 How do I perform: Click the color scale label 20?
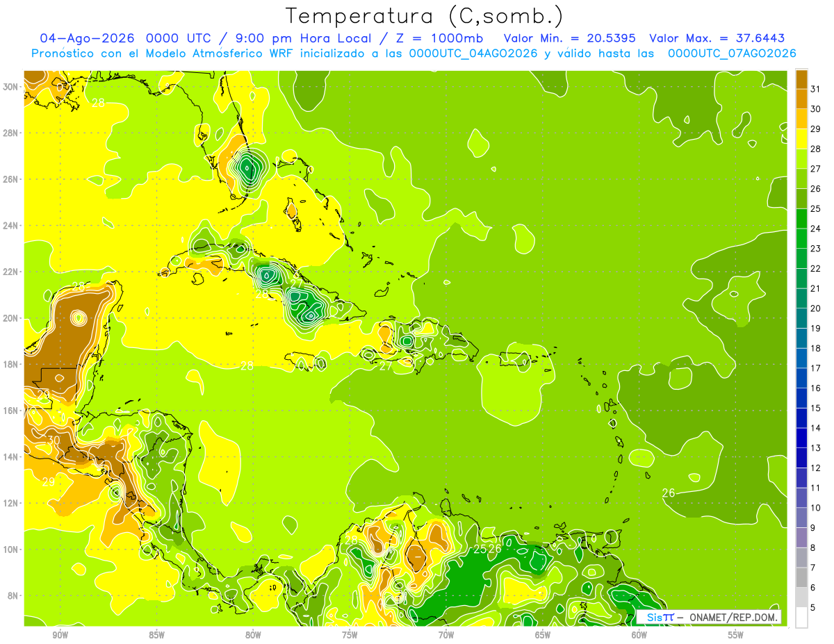pos(815,308)
